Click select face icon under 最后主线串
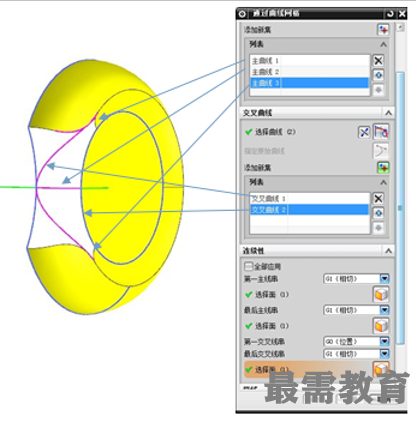This screenshot has height=427, width=416. [381, 326]
